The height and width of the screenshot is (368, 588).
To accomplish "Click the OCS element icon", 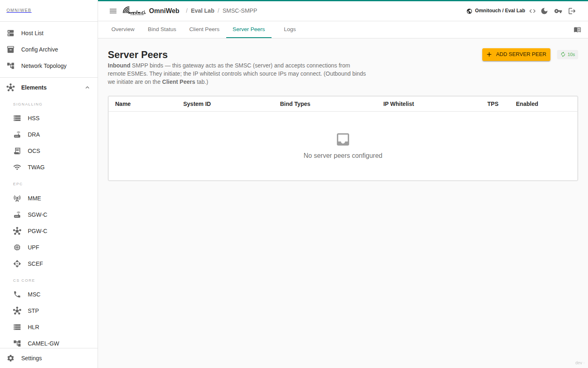I will [x=17, y=151].
